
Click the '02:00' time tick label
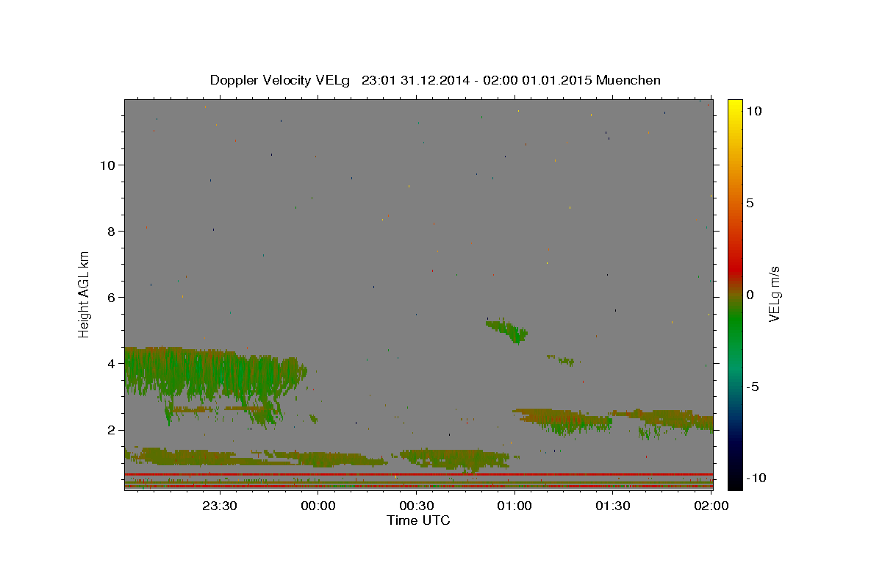711,506
